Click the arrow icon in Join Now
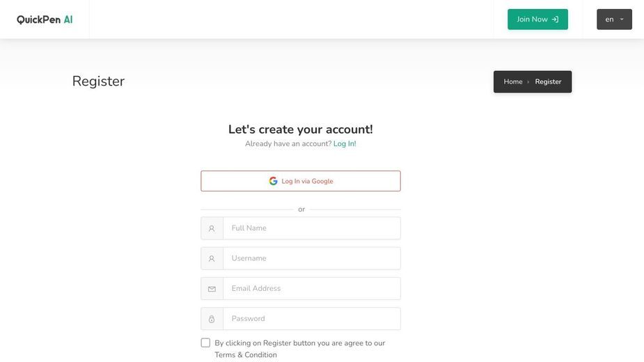The width and height of the screenshot is (644, 362). point(555,19)
